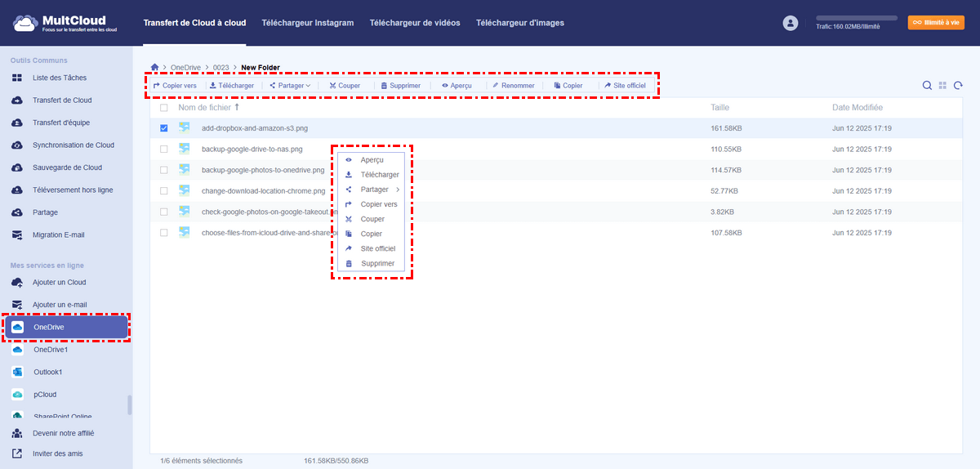Open backup-google-drive-to-nas.png file thumbnail icon
This screenshot has height=469, width=980.
[185, 149]
